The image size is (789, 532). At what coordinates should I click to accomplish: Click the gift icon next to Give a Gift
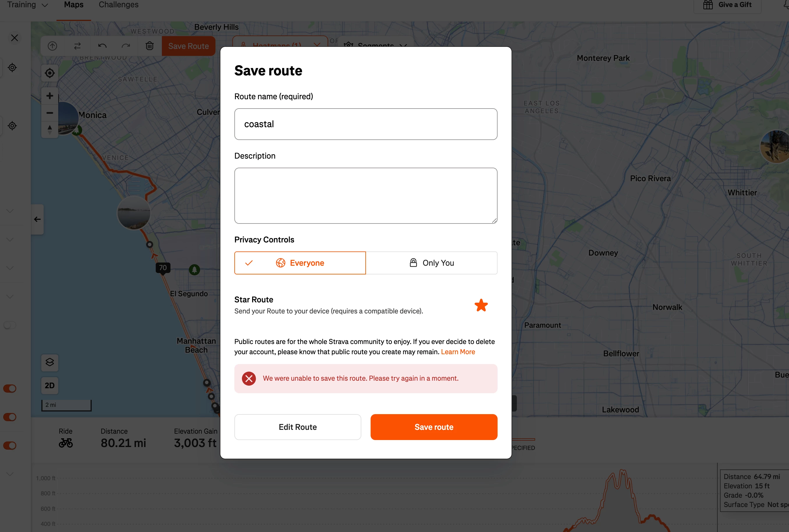(x=708, y=5)
